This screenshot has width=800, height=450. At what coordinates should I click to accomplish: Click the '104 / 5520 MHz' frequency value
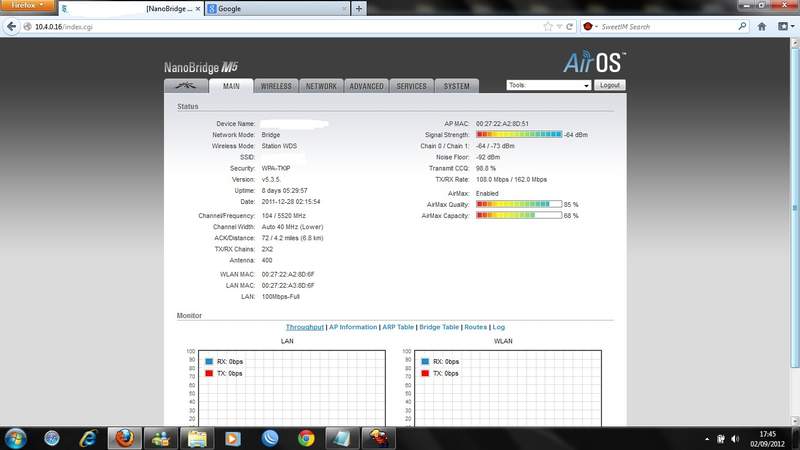[x=284, y=216]
